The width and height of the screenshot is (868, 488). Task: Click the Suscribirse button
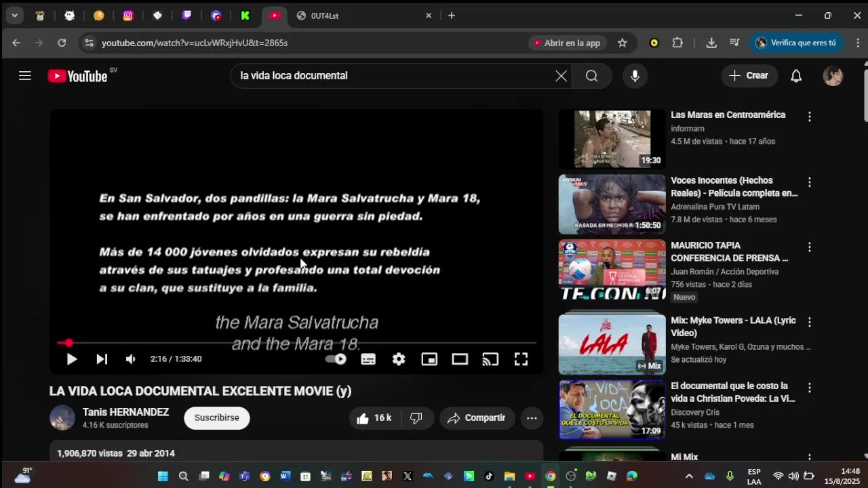click(x=217, y=418)
